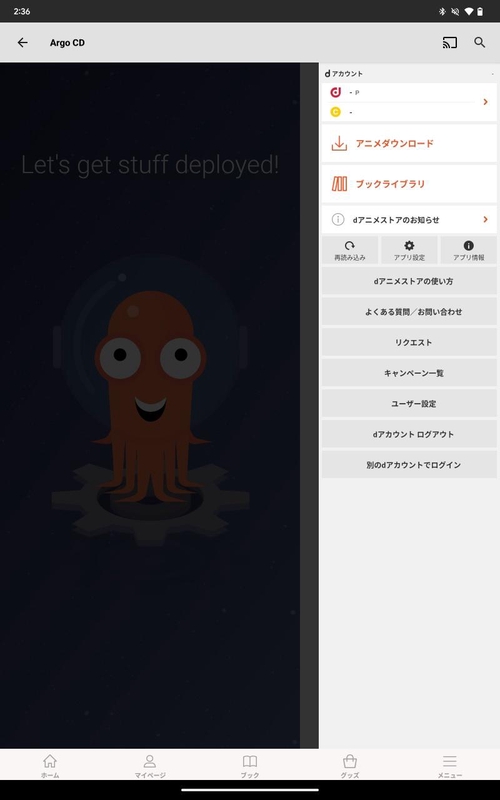Tap the red d point icon
The height and width of the screenshot is (800, 500).
[336, 92]
